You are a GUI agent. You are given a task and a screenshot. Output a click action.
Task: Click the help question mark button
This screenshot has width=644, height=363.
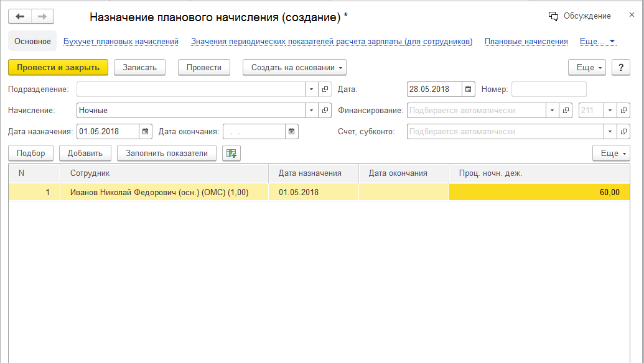pos(620,68)
